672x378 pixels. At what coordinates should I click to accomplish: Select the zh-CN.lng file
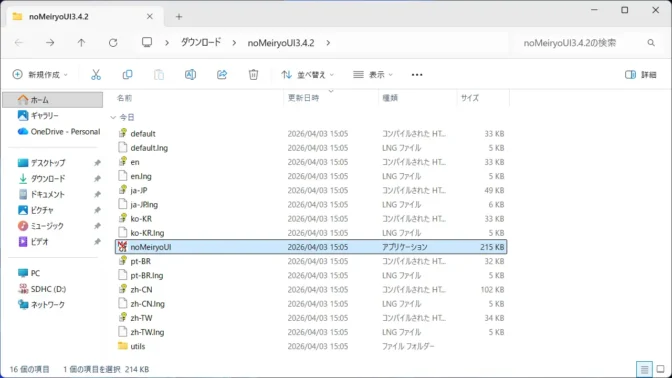click(x=311, y=303)
